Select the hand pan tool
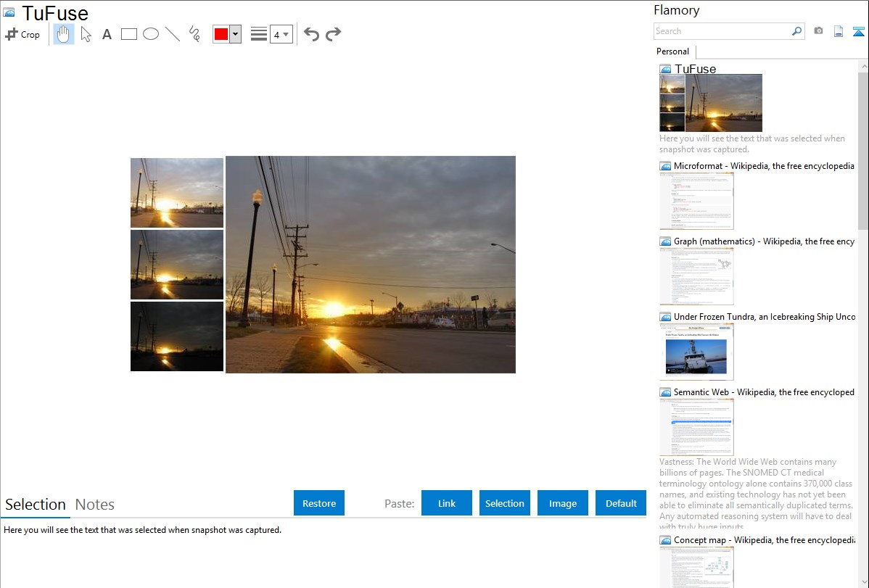 point(63,34)
